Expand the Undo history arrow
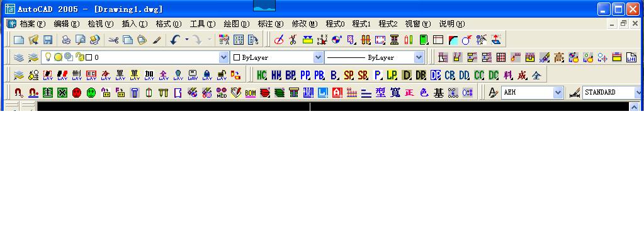This screenshot has height=242, width=644. (187, 40)
